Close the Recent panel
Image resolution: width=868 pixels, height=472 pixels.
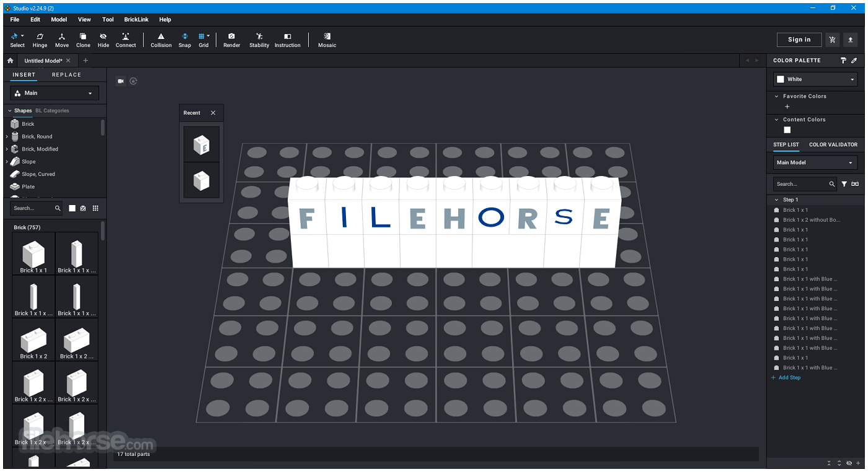213,113
